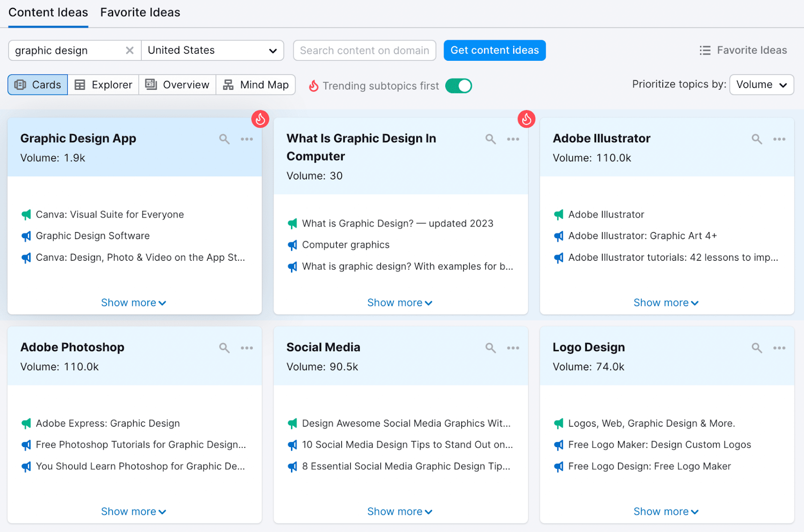Open the three-dot menu on Adobe Photoshop card
This screenshot has height=532, width=804.
[247, 348]
